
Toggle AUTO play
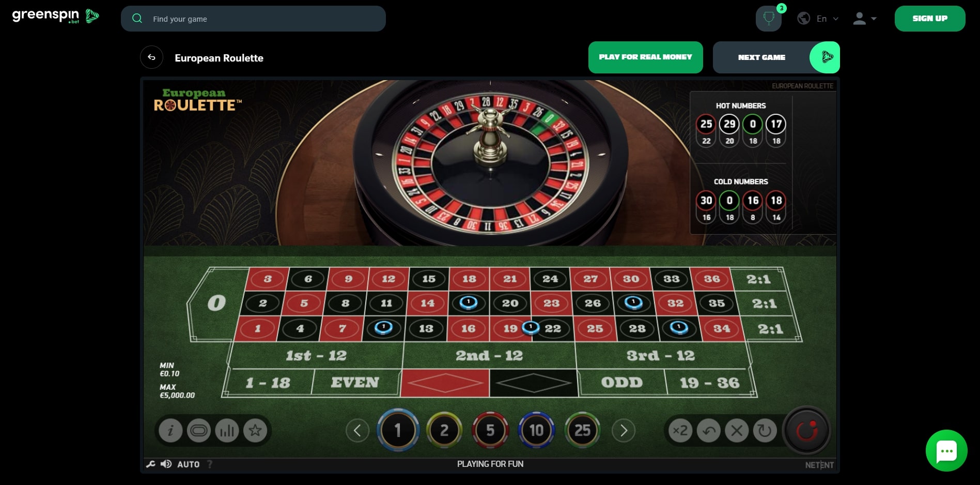(188, 464)
